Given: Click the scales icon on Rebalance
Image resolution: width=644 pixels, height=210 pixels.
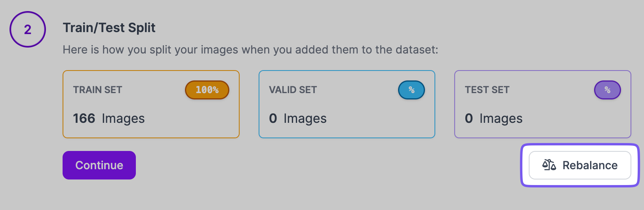Looking at the screenshot, I should pos(549,165).
